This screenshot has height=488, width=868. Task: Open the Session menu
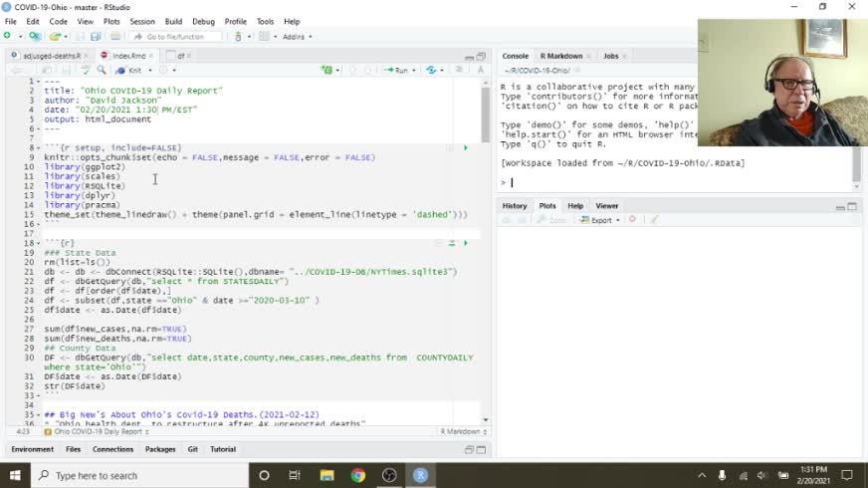tap(142, 22)
